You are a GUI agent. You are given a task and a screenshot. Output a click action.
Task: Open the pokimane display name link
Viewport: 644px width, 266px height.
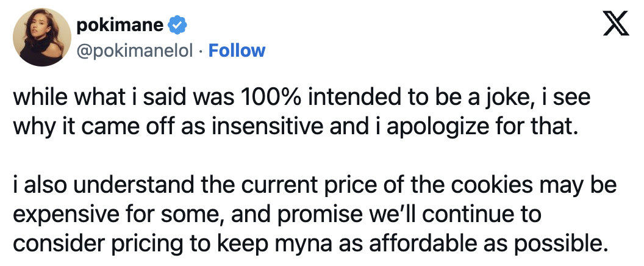[120, 26]
